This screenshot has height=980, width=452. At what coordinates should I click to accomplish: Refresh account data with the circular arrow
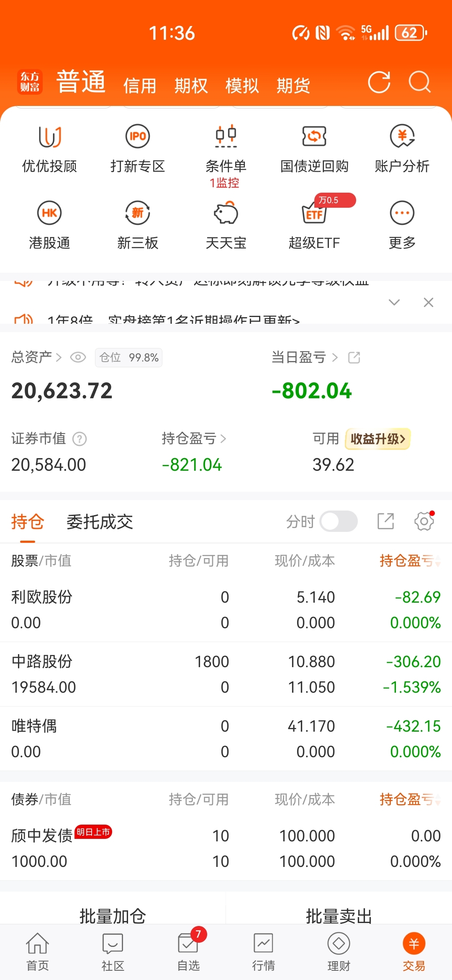(x=379, y=82)
